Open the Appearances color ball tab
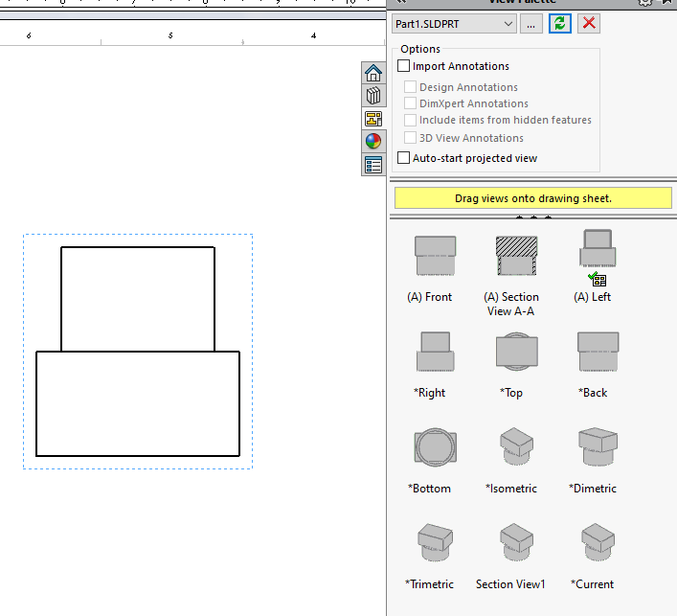 click(x=373, y=142)
